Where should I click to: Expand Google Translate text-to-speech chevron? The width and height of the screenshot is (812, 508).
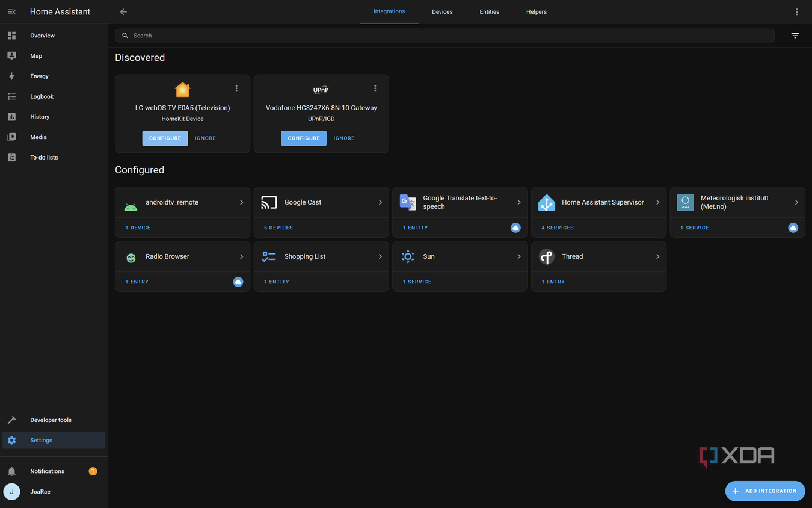coord(519,202)
